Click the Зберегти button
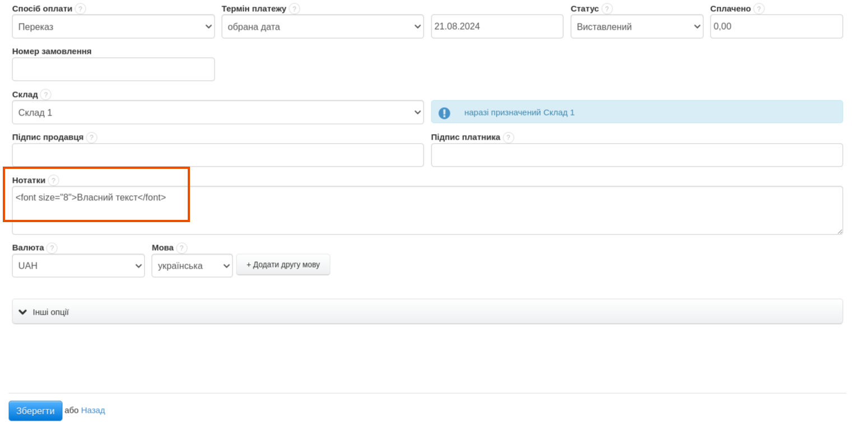 (35, 411)
